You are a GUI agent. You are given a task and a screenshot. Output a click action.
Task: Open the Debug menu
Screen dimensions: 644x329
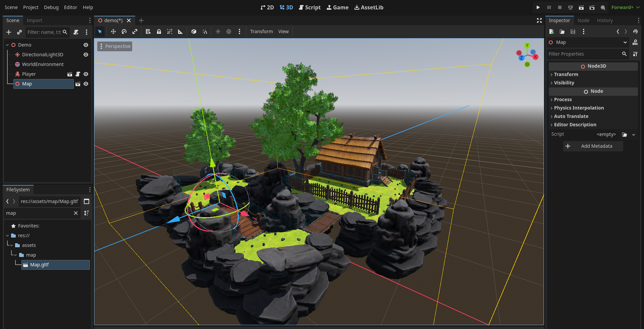(51, 7)
